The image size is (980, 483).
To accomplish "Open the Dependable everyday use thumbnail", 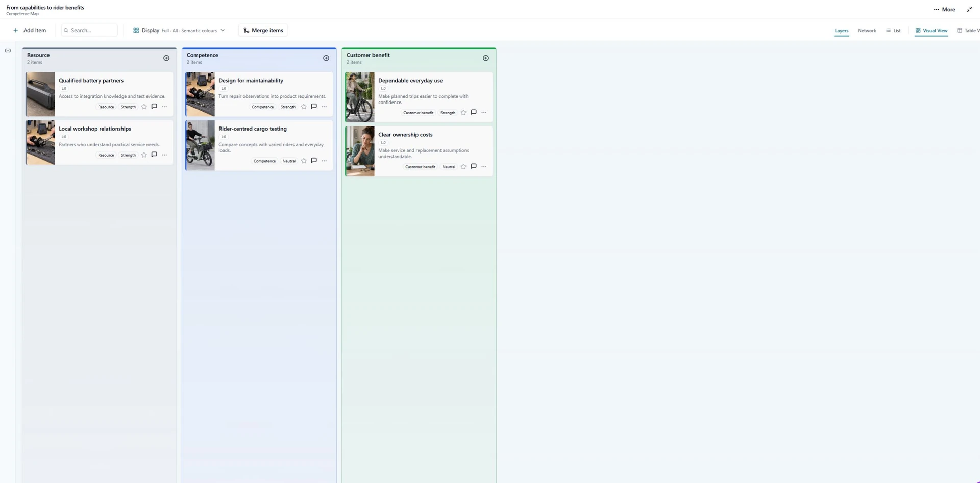I will point(360,97).
